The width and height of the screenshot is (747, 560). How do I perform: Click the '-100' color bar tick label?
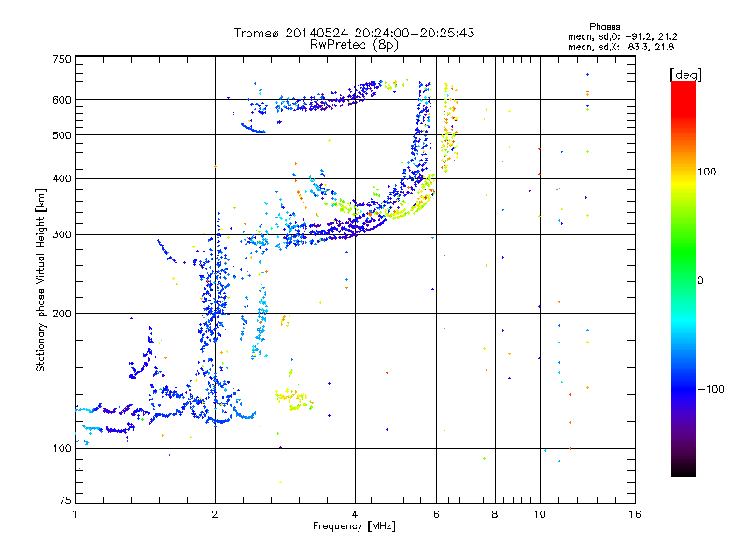(x=711, y=389)
